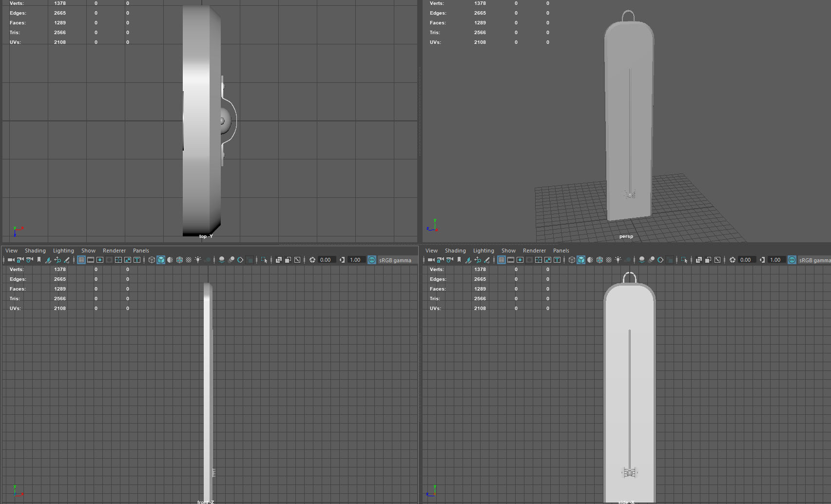Click Use Default Material in front view panel
The image size is (831, 504).
[170, 260]
